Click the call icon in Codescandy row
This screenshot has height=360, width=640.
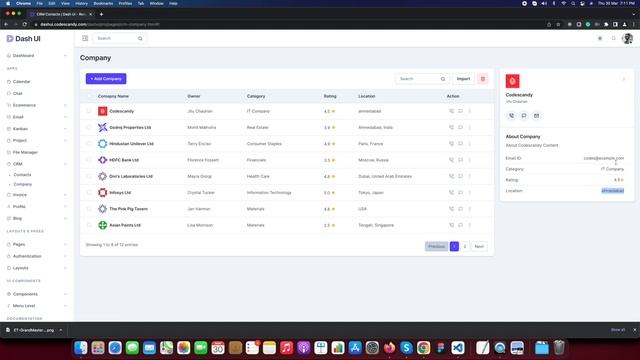pyautogui.click(x=451, y=111)
